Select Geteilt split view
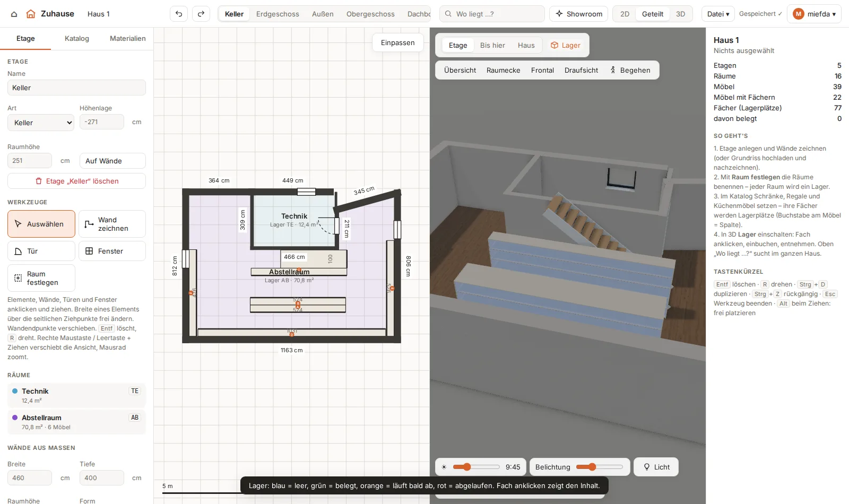 [653, 14]
